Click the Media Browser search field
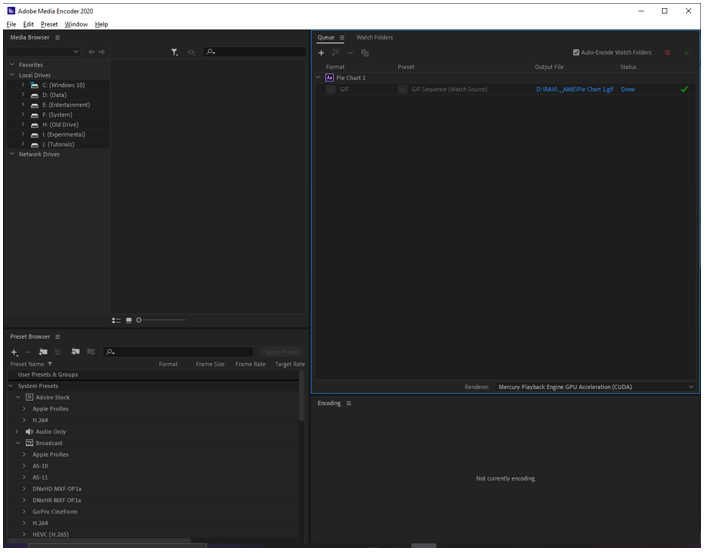Screen dimensions: 705x553 (254, 52)
